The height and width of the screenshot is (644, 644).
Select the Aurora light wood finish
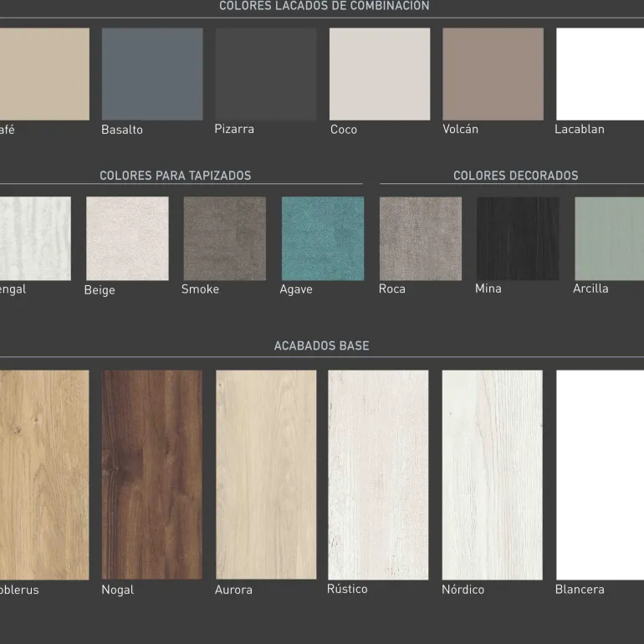[266, 474]
